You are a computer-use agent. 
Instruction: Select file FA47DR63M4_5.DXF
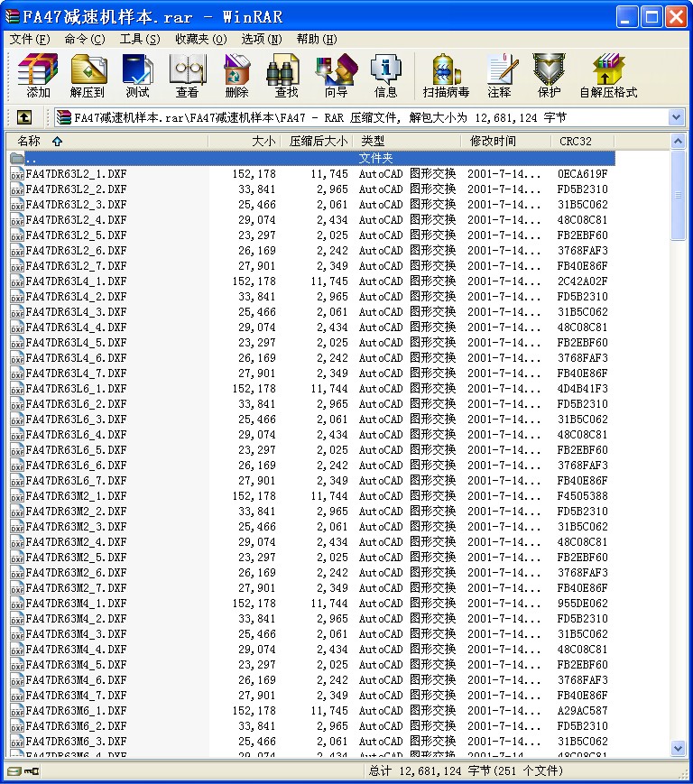(76, 665)
